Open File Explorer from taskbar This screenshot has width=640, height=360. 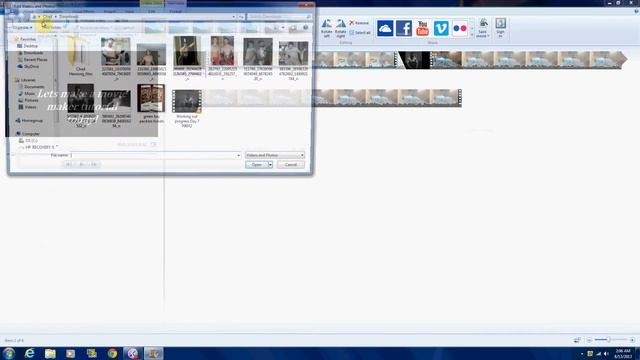[x=50, y=353]
